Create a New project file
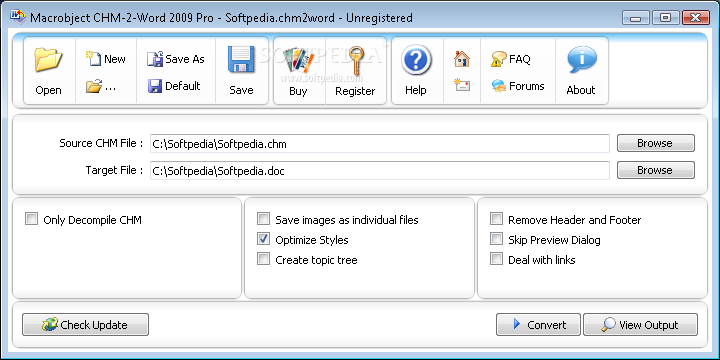Viewport: 720px width, 360px height. (x=106, y=59)
